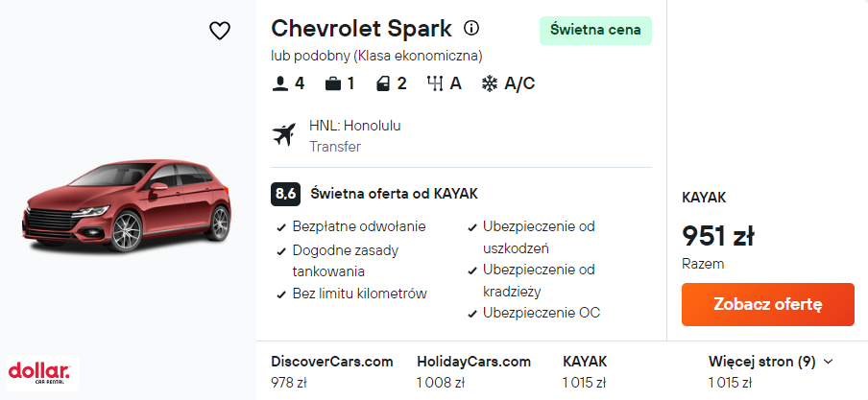
Task: Select the KAYAK 1 015 zł offer
Action: tap(585, 372)
